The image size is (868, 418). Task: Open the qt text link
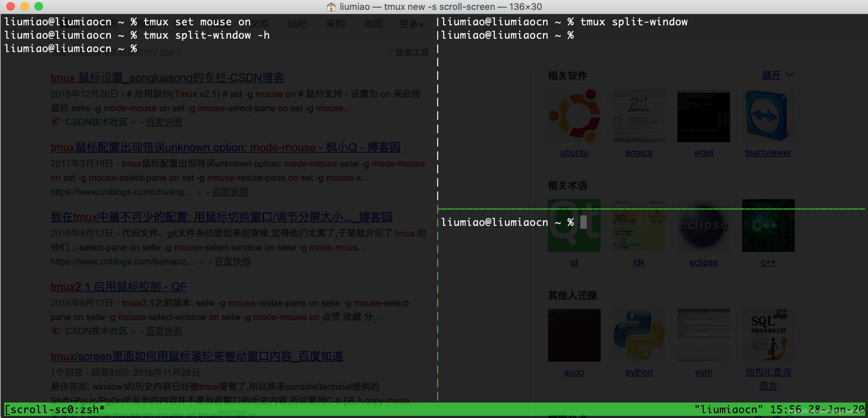[574, 262]
